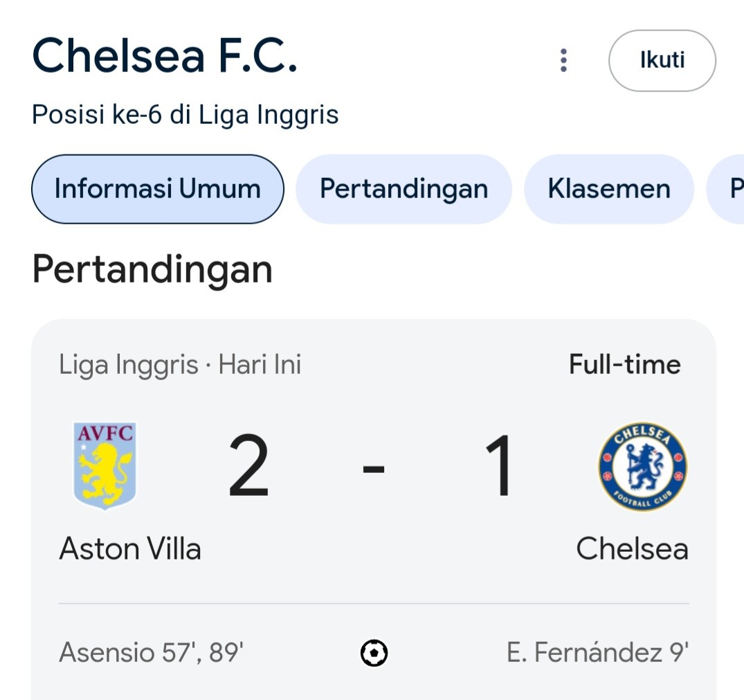744x700 pixels.
Task: Open the Aston Villa team name
Action: pos(130,549)
